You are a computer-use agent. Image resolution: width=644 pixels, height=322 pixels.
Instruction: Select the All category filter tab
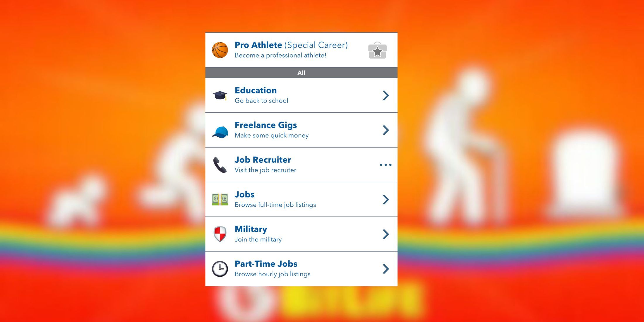pyautogui.click(x=302, y=73)
